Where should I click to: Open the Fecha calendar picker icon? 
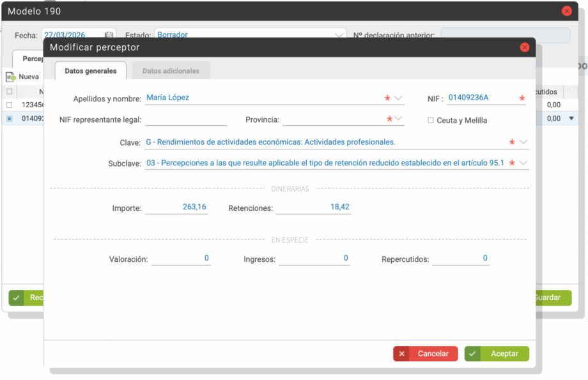coord(109,35)
